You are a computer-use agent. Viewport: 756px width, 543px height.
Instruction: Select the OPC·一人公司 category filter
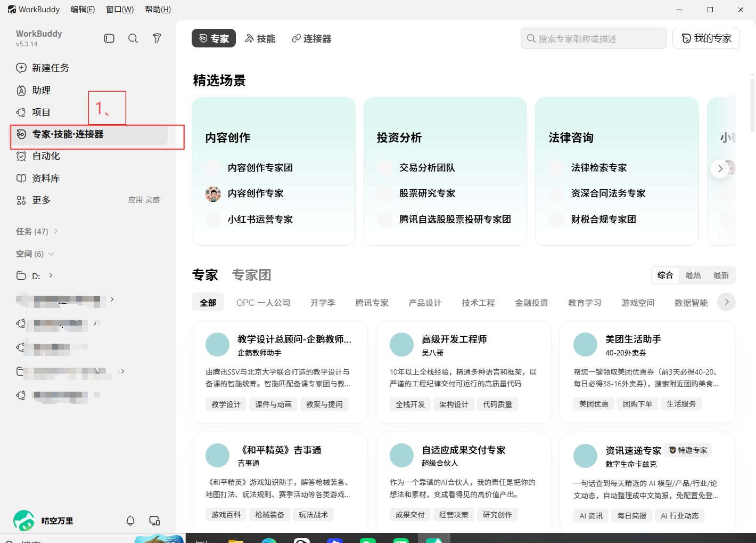[264, 303]
